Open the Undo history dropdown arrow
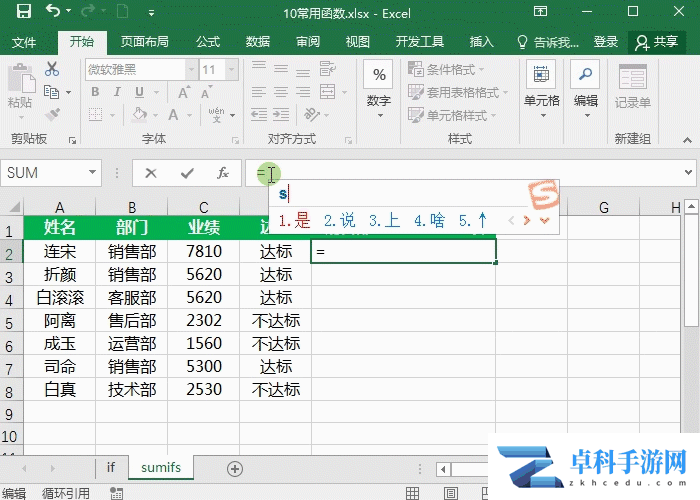The image size is (700, 500). coord(68,11)
